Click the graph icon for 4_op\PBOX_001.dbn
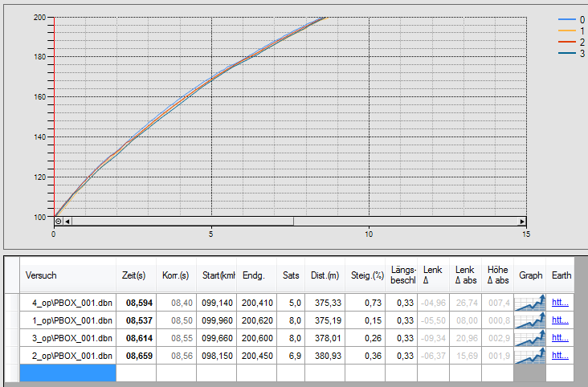The width and height of the screenshot is (588, 387). coord(529,303)
